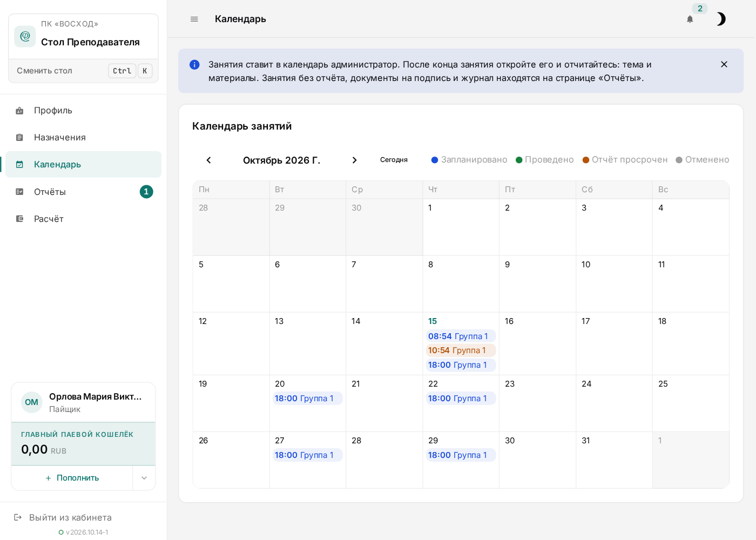Click the Отчёты badge showing 1

(x=146, y=192)
